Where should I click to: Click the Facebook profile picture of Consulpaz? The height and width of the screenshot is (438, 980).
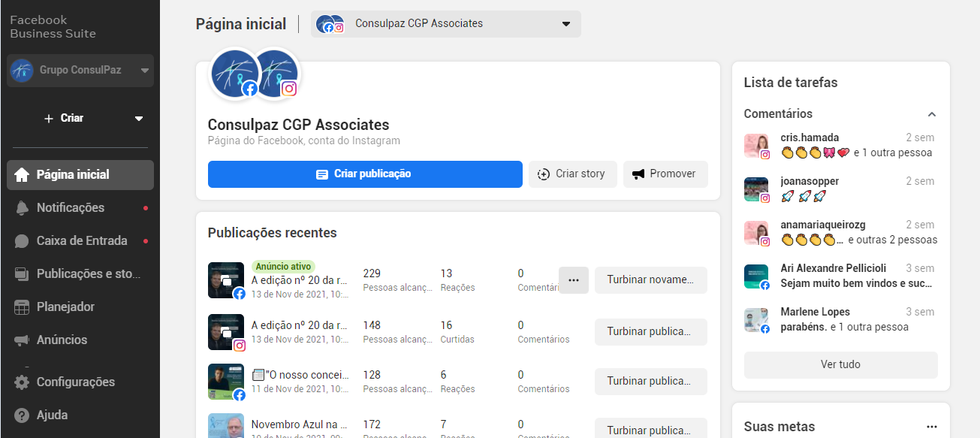pos(234,74)
